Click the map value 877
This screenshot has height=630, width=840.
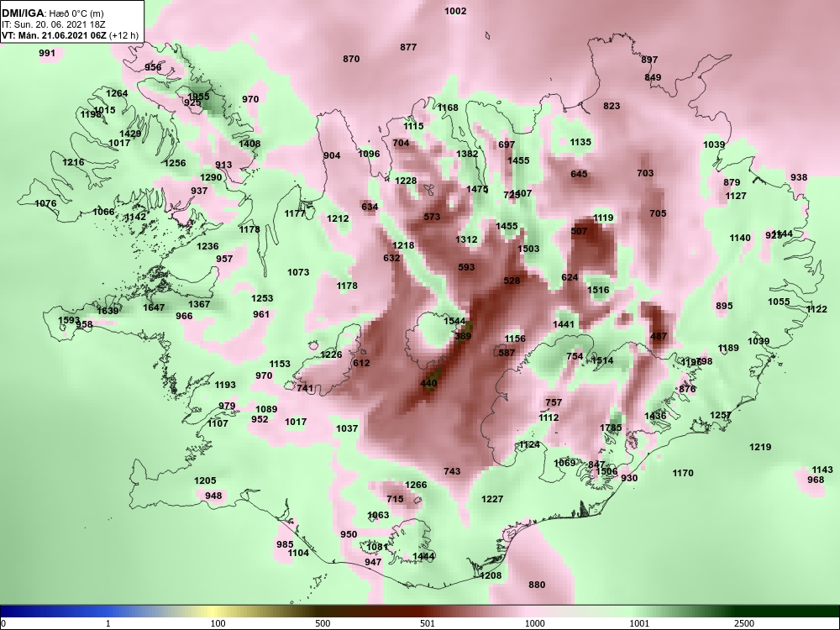click(x=408, y=47)
